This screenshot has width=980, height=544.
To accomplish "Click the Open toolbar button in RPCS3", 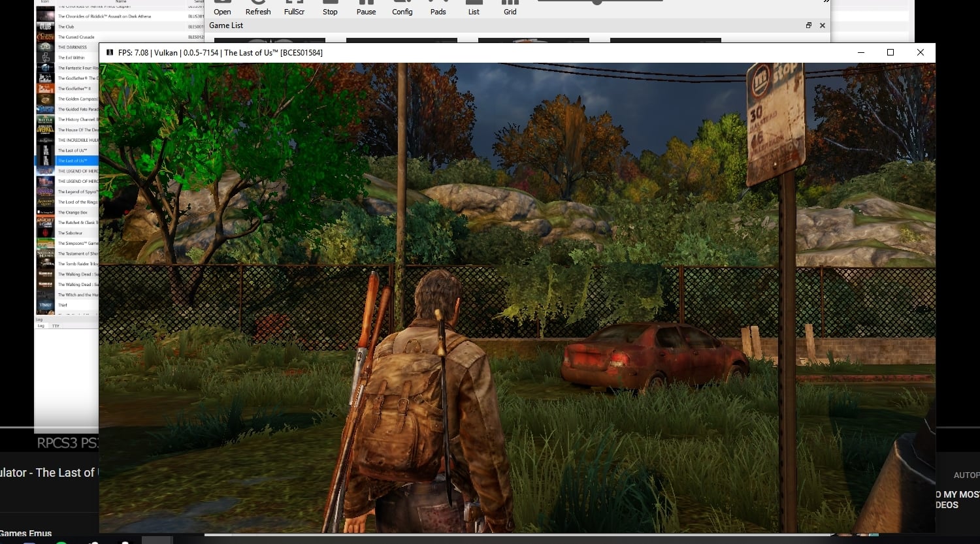I will click(222, 8).
